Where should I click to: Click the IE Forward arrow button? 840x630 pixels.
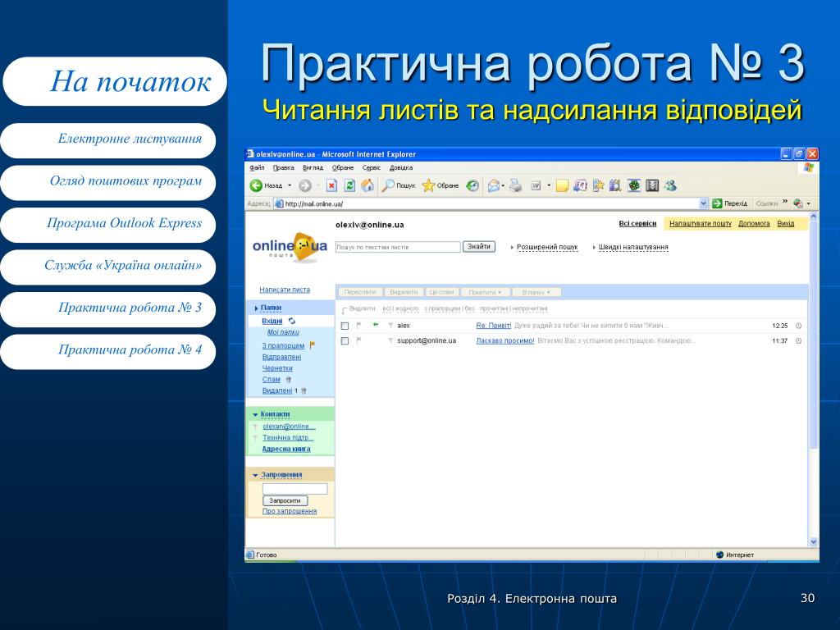[x=305, y=186]
